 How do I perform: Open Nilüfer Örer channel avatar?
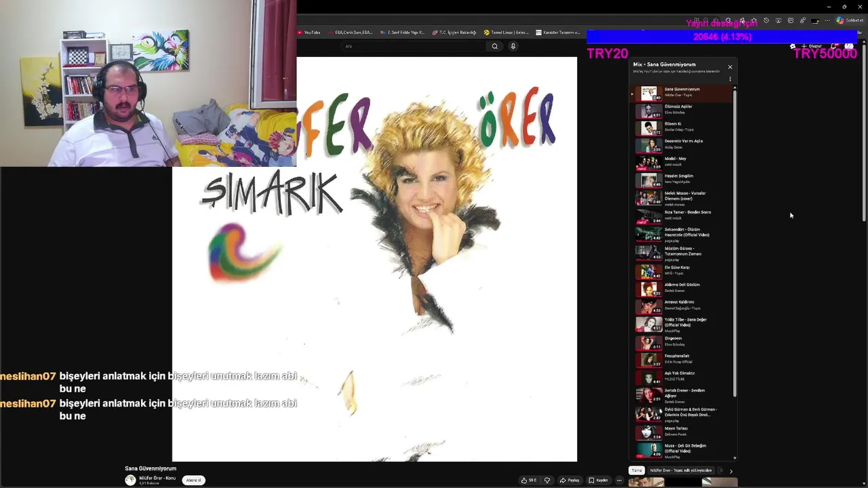pos(130,480)
